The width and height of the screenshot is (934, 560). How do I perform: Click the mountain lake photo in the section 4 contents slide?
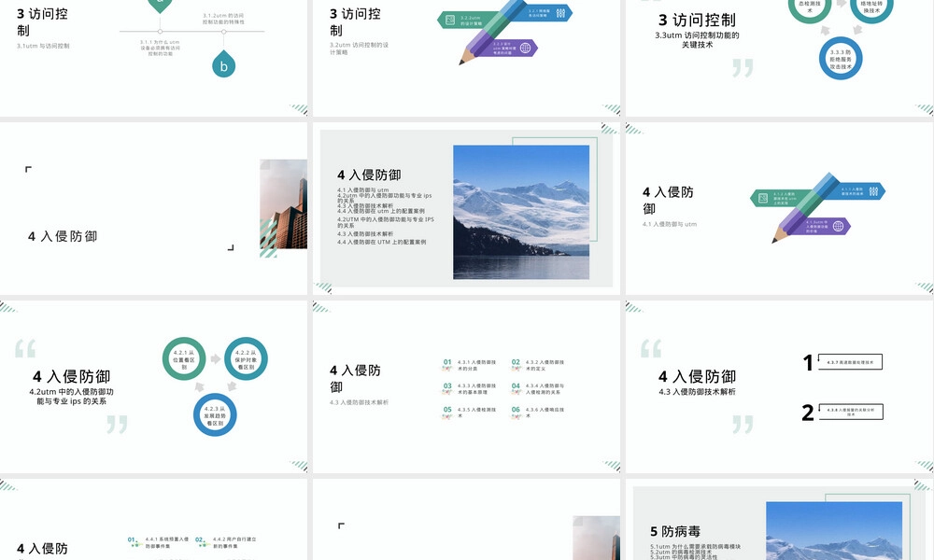tap(521, 213)
